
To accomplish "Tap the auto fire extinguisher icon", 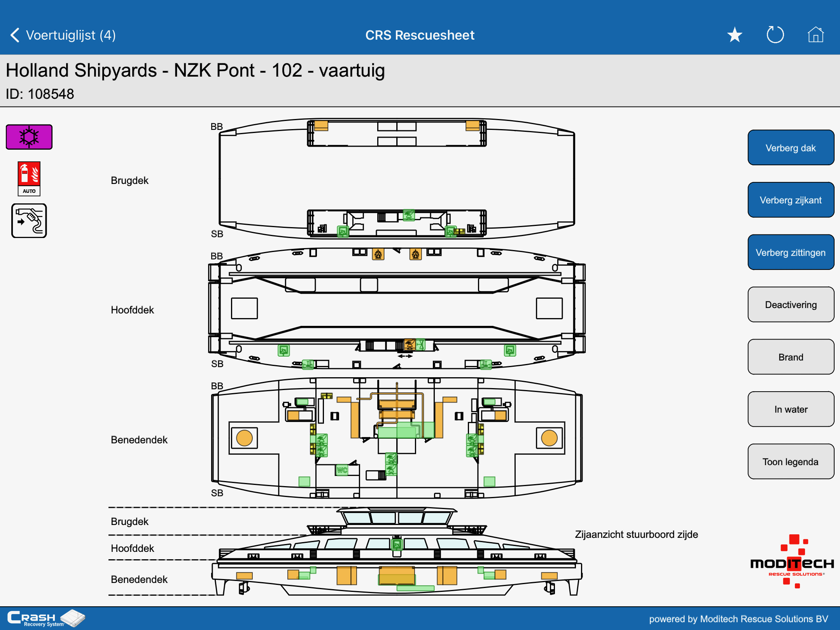I will 29,178.
